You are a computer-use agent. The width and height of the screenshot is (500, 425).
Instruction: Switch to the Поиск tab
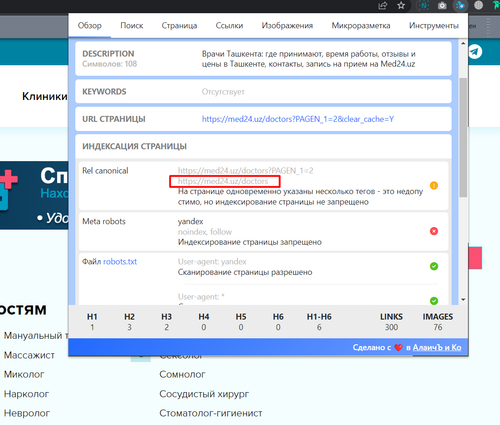(x=132, y=26)
